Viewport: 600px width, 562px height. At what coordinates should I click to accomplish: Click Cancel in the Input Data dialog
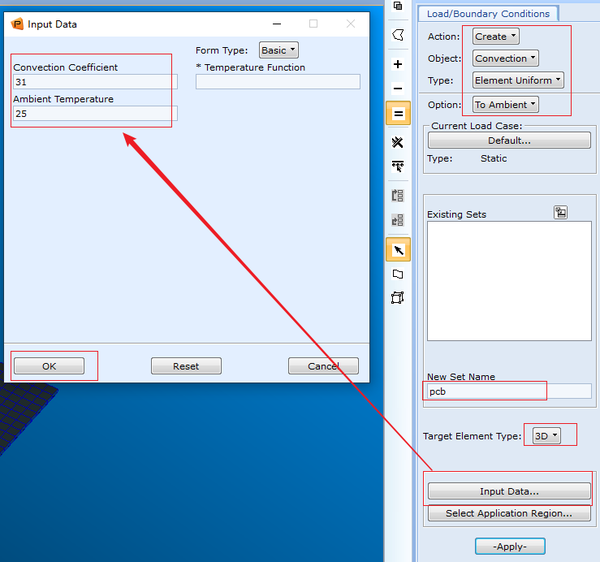pyautogui.click(x=323, y=366)
